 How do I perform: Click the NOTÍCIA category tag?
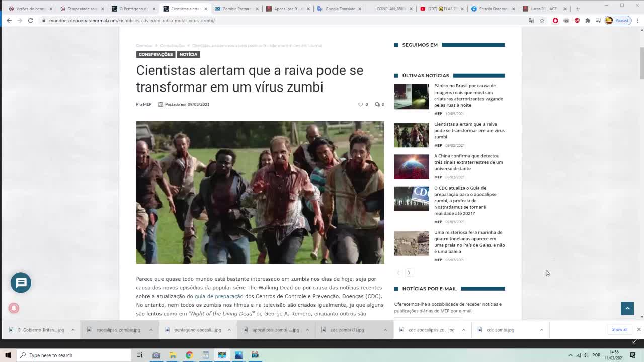coord(188,54)
